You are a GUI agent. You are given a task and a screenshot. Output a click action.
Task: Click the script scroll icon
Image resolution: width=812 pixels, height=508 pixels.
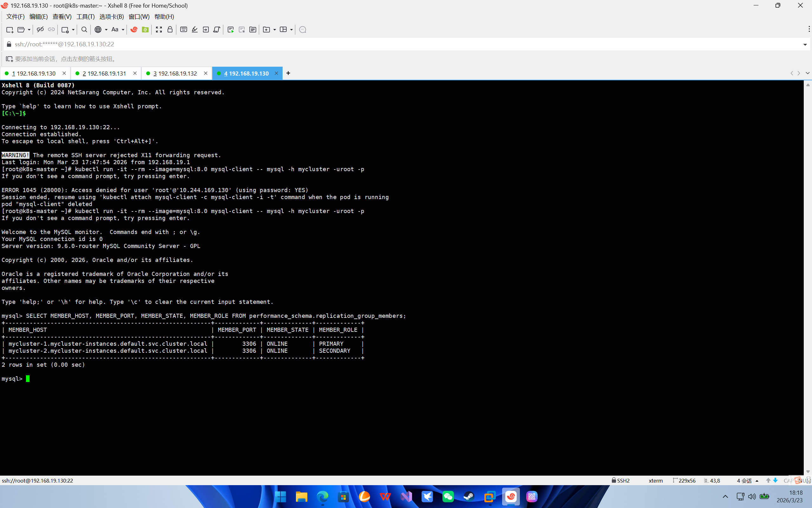pyautogui.click(x=217, y=30)
